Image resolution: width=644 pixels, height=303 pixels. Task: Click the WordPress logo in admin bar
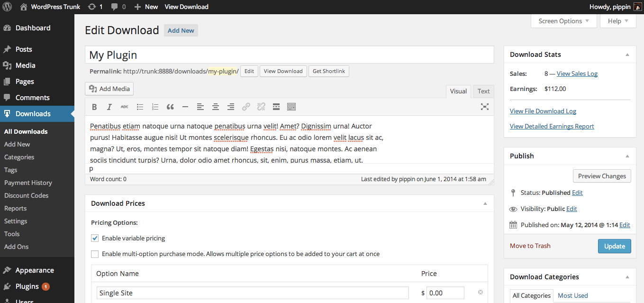click(7, 7)
